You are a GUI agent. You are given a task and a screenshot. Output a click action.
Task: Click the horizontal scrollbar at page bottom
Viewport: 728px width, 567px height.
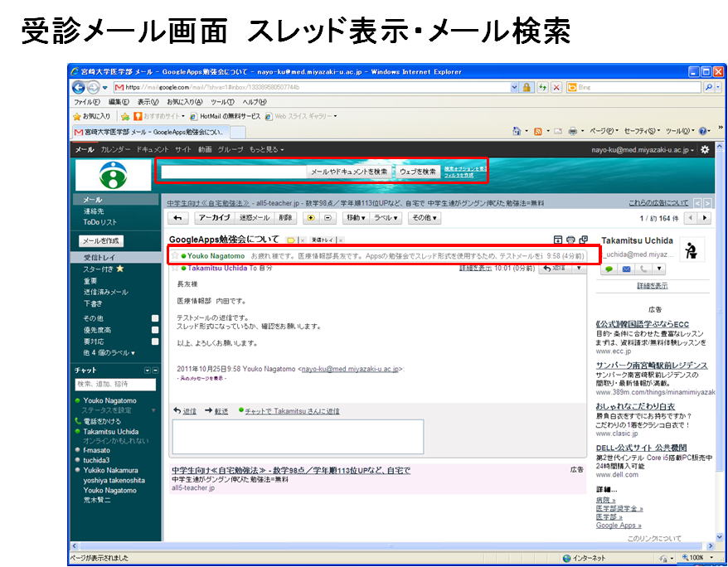coord(390,545)
